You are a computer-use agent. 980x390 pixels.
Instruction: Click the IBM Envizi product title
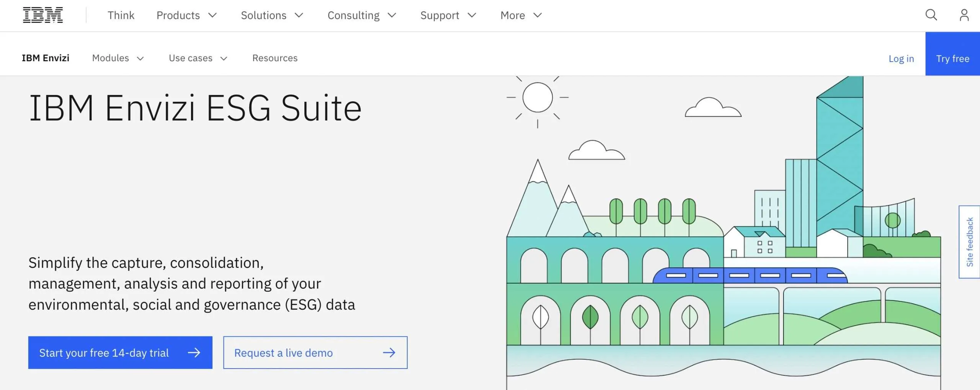pyautogui.click(x=46, y=58)
